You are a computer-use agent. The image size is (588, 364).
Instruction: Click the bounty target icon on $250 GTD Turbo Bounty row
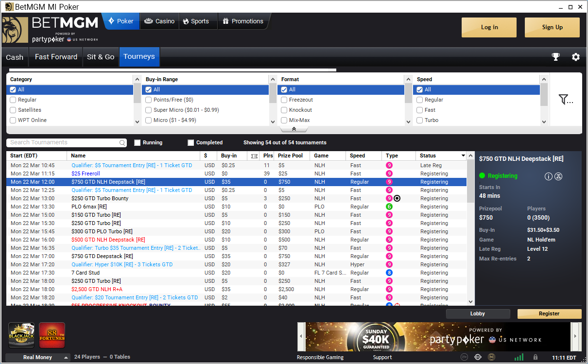(x=397, y=198)
